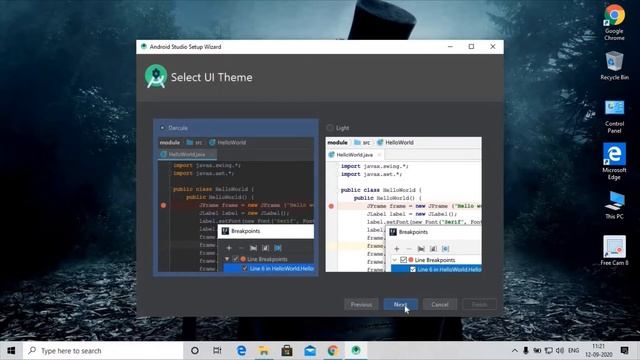Image resolution: width=640 pixels, height=360 pixels.
Task: Open Microsoft Edge desktop shortcut
Action: point(614,162)
